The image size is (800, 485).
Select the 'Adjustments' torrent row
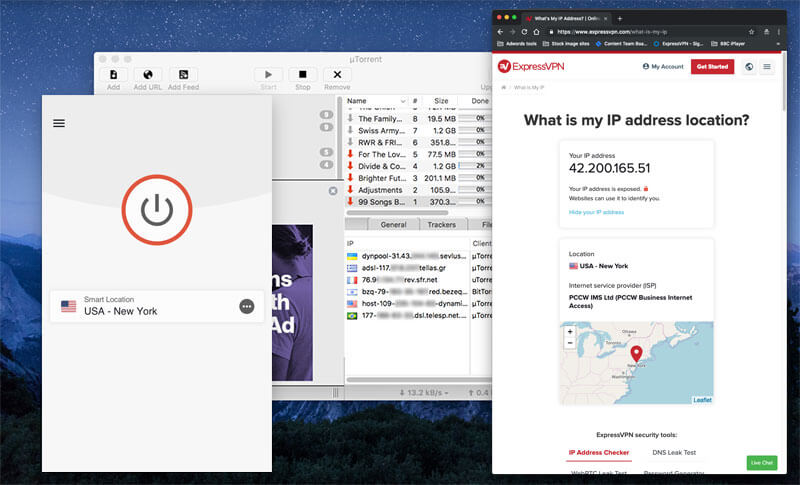point(418,190)
